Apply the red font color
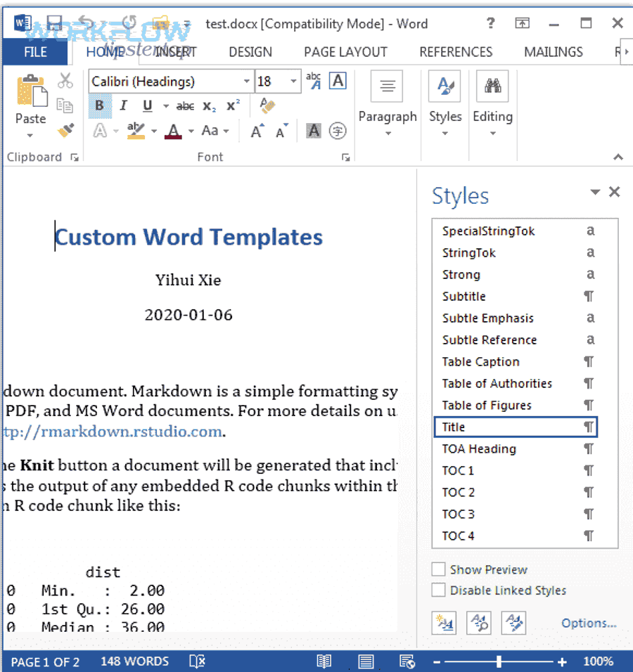 173,130
